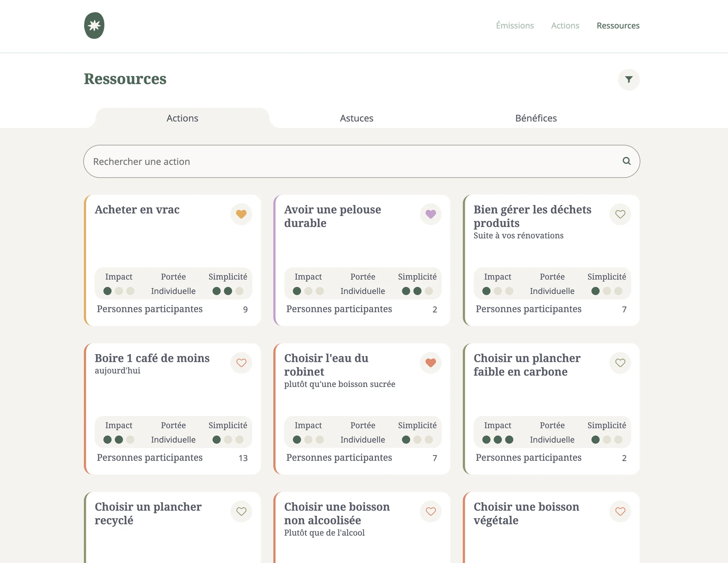Focus the Rechercher une action field

click(x=361, y=161)
